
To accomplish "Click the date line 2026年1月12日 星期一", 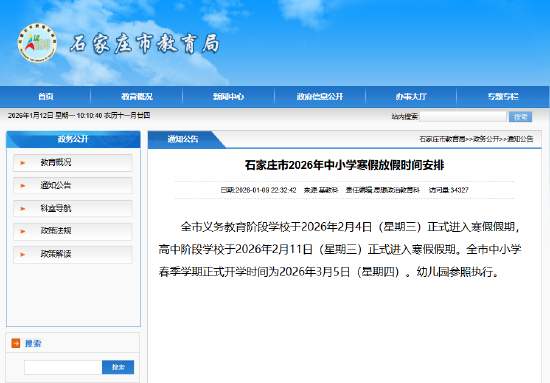I will [x=41, y=115].
